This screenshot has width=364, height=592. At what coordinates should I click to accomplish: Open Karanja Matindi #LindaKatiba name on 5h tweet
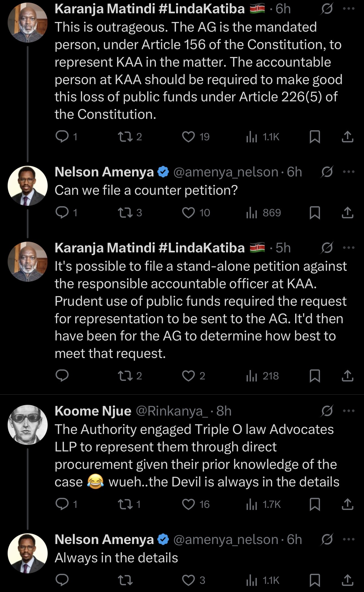click(150, 248)
